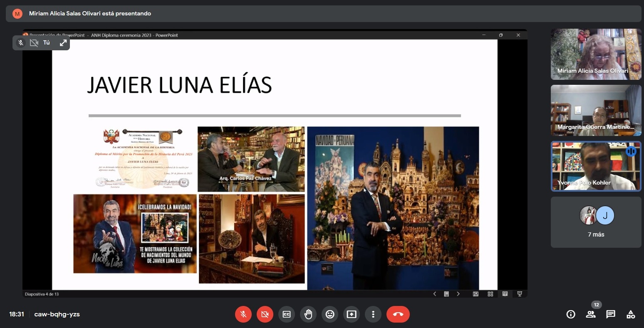
Task: Click the meeting code caw-bqhg-yzs
Action: click(x=57, y=314)
